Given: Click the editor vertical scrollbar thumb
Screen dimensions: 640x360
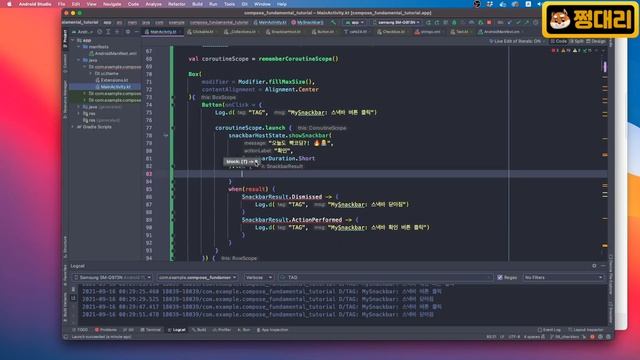Looking at the screenshot, I should click(x=605, y=67).
